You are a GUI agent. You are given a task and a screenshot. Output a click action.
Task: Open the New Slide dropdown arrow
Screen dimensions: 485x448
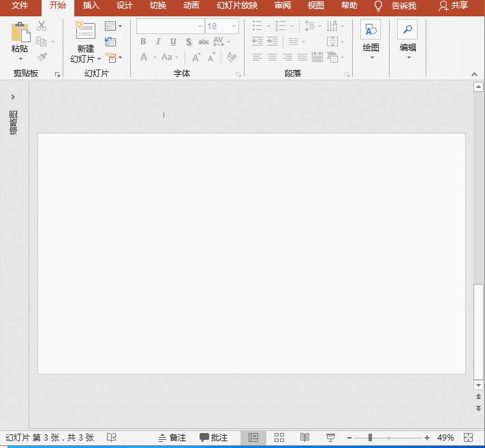tap(99, 59)
